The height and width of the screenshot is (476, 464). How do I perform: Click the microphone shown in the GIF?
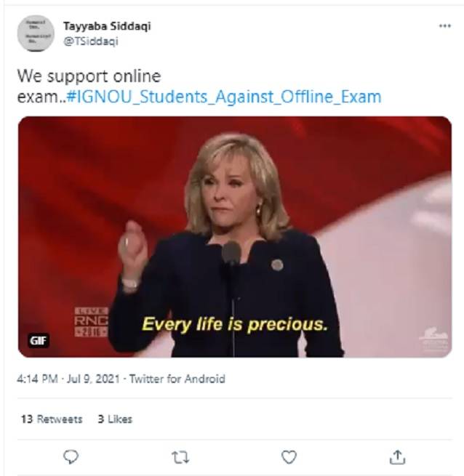[231, 253]
